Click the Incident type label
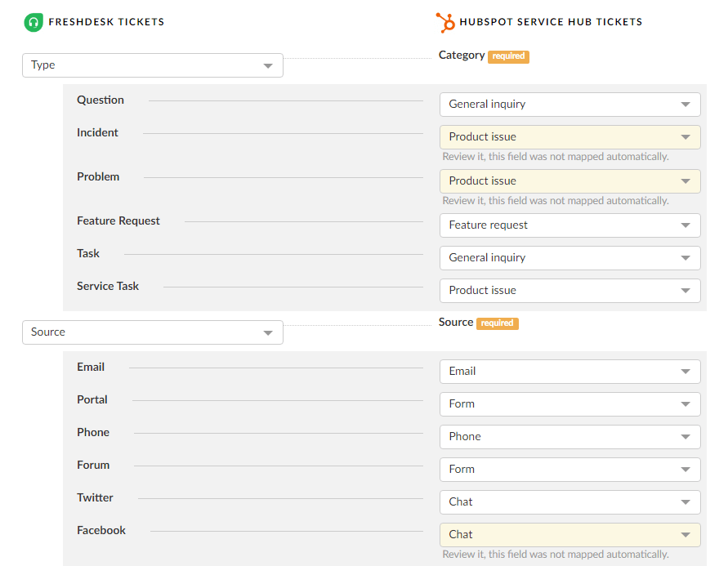 (97, 132)
